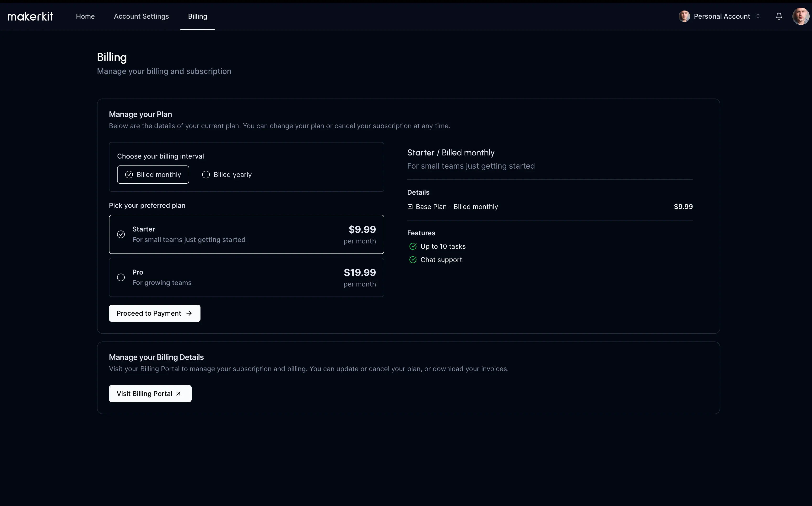Click the green check next to Up to 10 tasks
Image resolution: width=812 pixels, height=506 pixels.
[413, 246]
